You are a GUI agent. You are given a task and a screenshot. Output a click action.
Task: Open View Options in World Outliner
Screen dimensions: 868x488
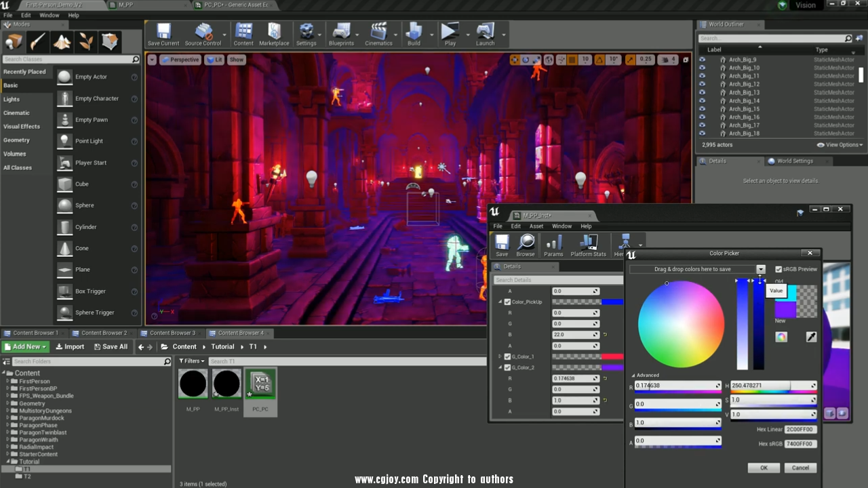840,144
